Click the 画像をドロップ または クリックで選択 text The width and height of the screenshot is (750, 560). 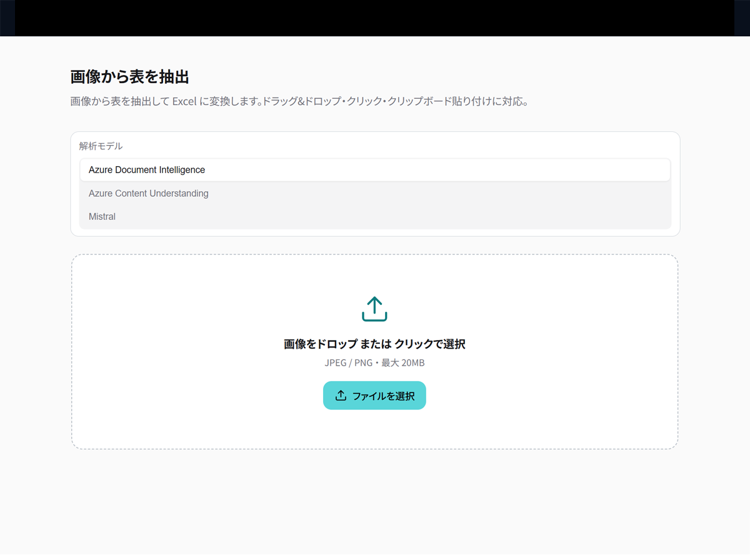pos(374,344)
